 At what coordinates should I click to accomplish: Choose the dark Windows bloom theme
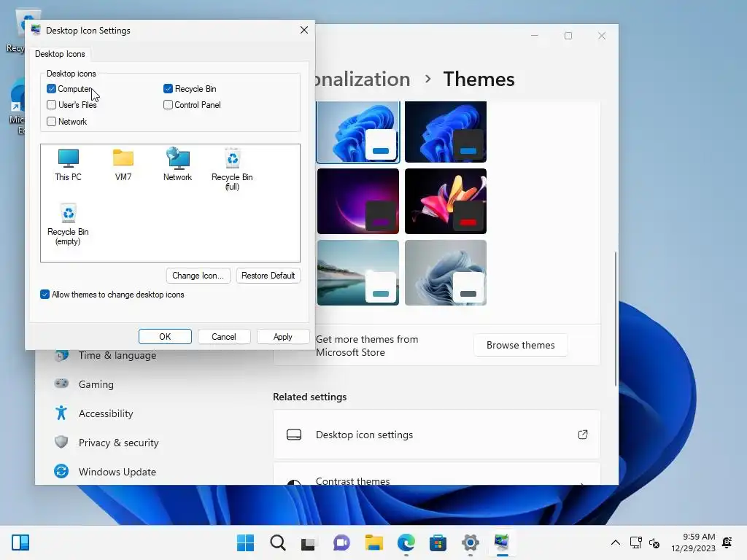[446, 132]
